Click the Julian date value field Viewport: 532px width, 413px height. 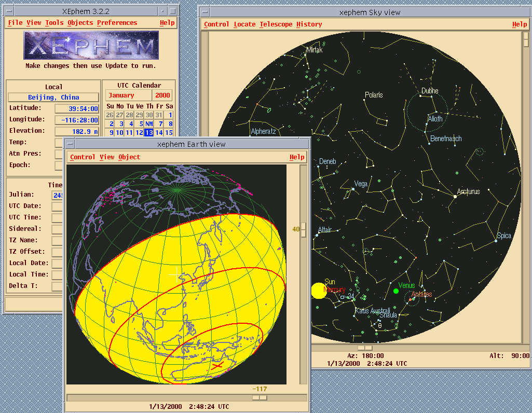(x=57, y=195)
